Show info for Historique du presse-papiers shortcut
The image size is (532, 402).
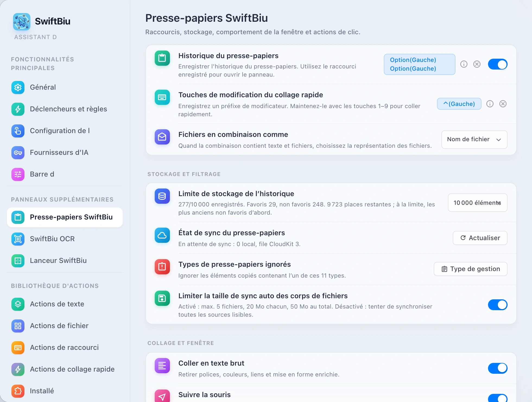point(464,64)
